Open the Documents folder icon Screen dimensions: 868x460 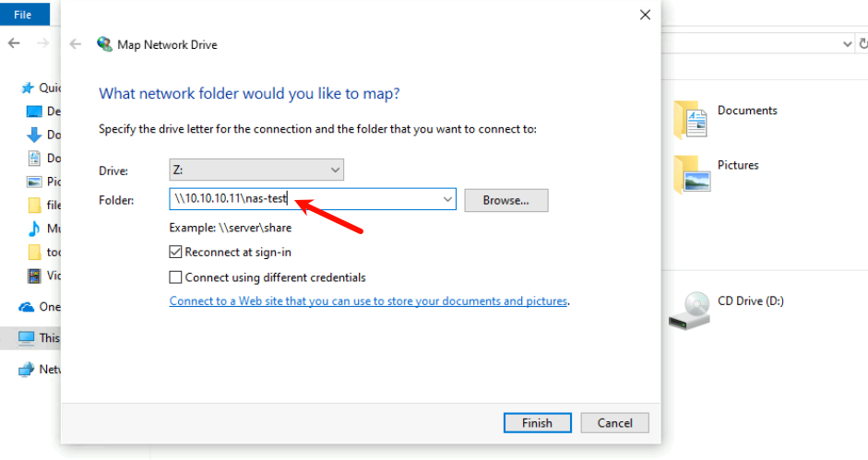(690, 118)
